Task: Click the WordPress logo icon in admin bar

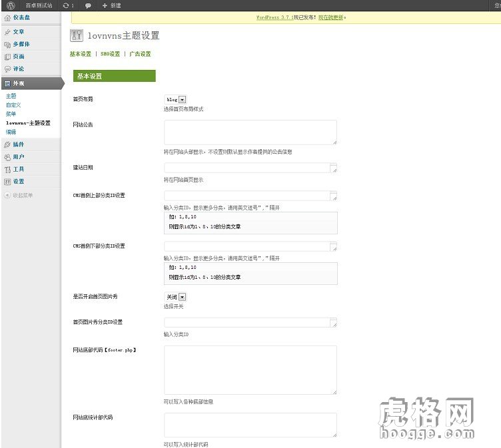Action: [11, 5]
